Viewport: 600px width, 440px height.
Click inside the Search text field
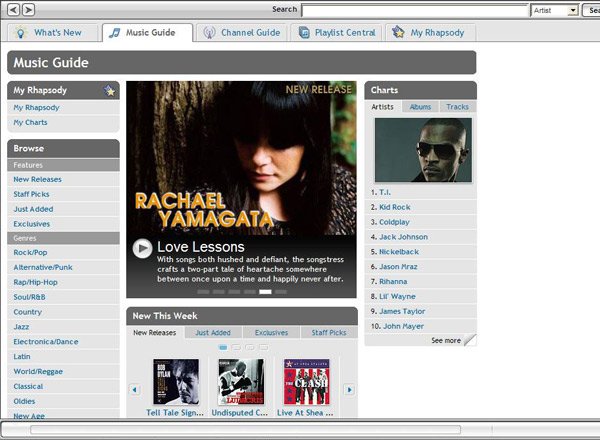[x=414, y=11]
